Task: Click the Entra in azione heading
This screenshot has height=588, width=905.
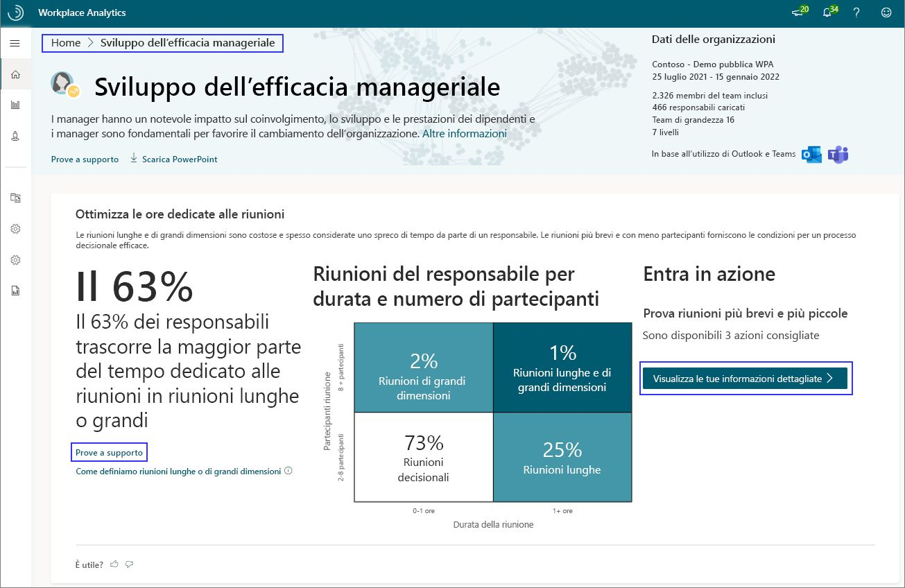Action: click(x=709, y=274)
